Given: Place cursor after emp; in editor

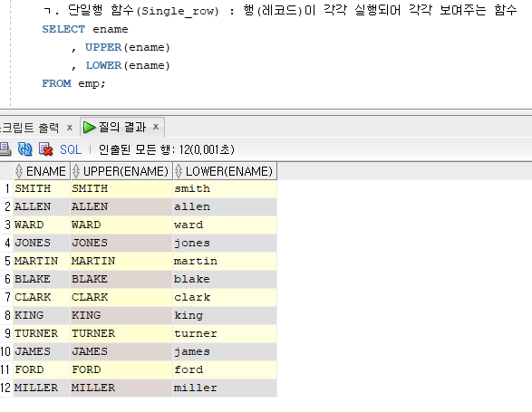Looking at the screenshot, I should [x=107, y=83].
